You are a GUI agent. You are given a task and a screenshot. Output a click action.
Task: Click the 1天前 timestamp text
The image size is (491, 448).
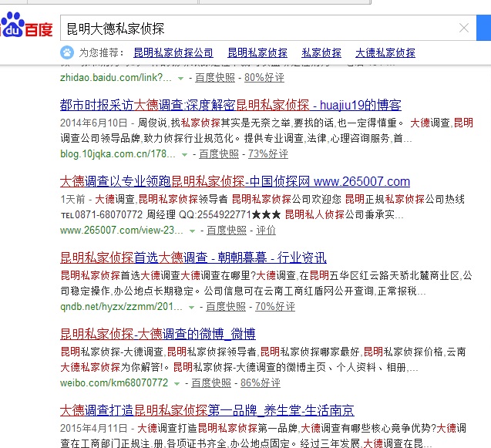tap(72, 199)
